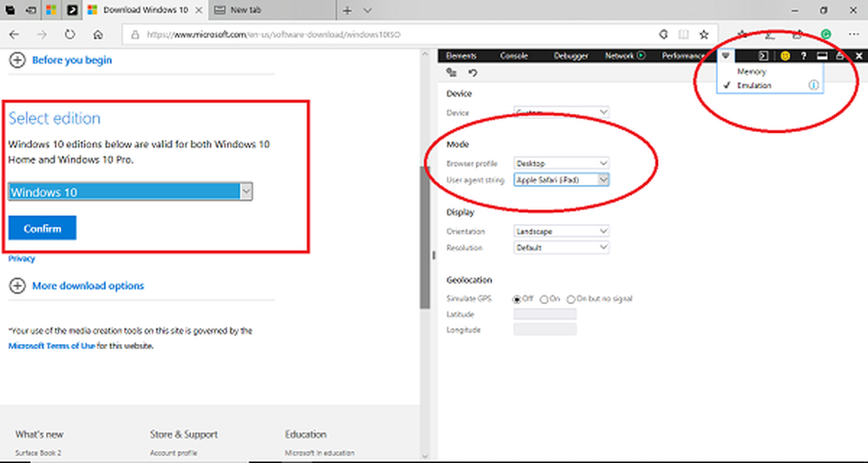Open the Microsoft Terms of Use link
The width and height of the screenshot is (868, 463).
pyautogui.click(x=51, y=346)
